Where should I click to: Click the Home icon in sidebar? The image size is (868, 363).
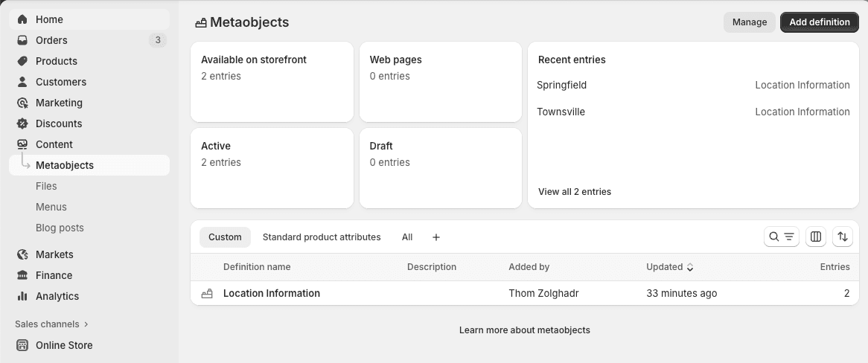[22, 19]
